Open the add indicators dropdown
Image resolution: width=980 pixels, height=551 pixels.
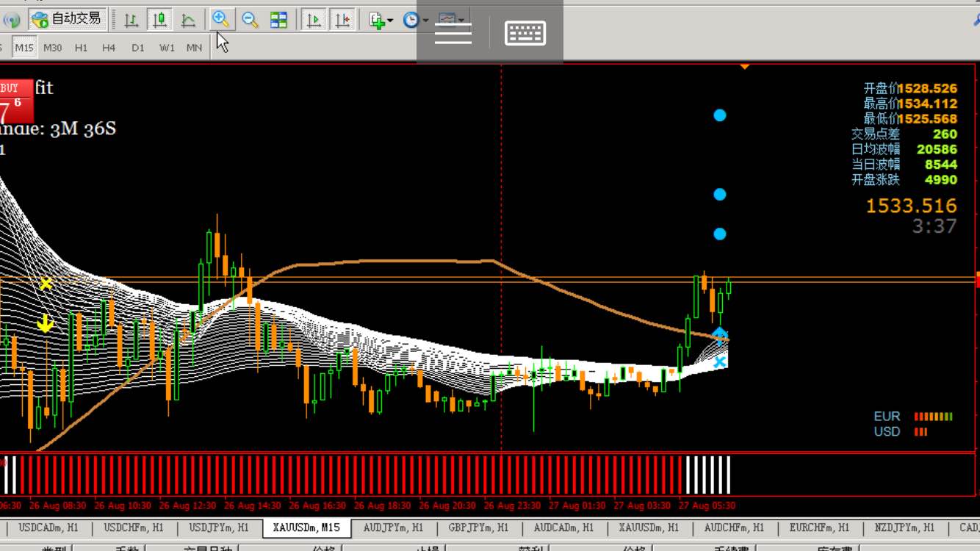[x=381, y=20]
